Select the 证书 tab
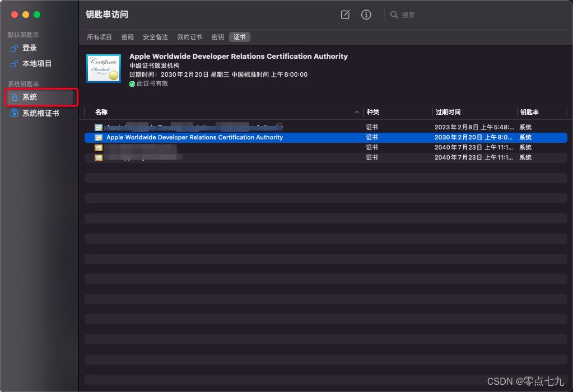The height and width of the screenshot is (392, 573). 240,37
